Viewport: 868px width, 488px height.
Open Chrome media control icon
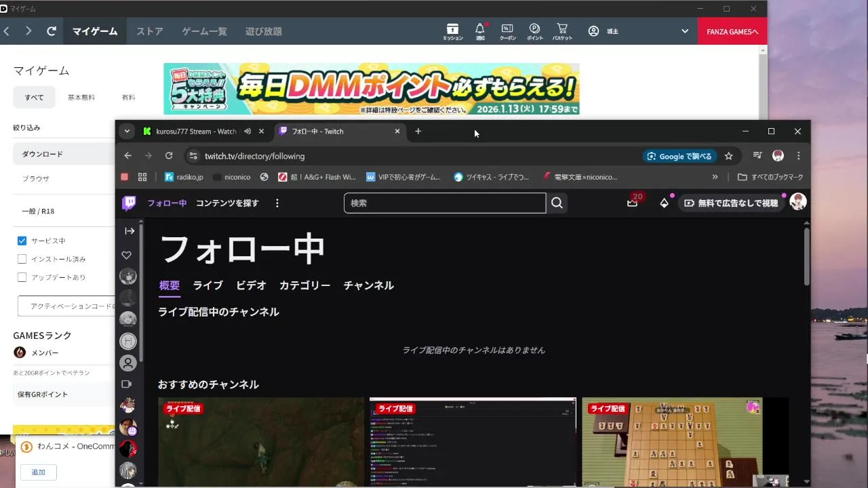[x=757, y=156]
